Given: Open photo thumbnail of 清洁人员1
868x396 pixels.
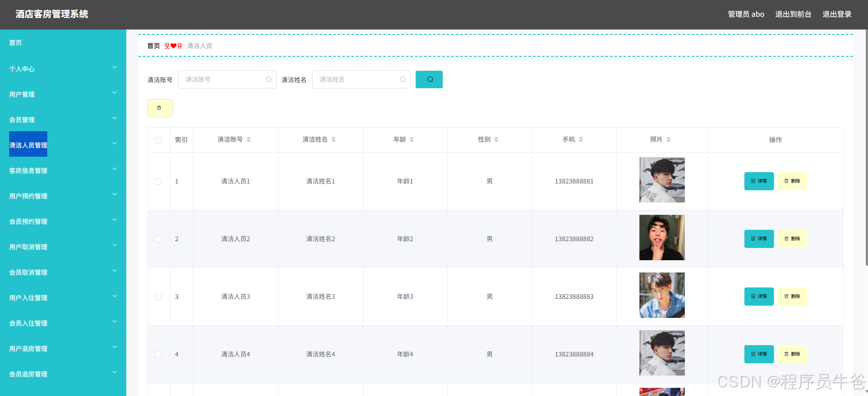Looking at the screenshot, I should pyautogui.click(x=662, y=180).
